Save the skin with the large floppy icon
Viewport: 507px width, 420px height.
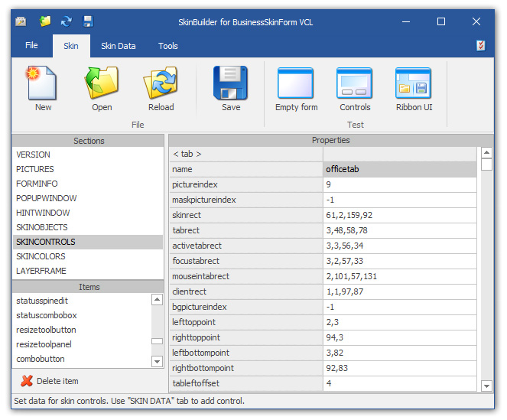230,83
